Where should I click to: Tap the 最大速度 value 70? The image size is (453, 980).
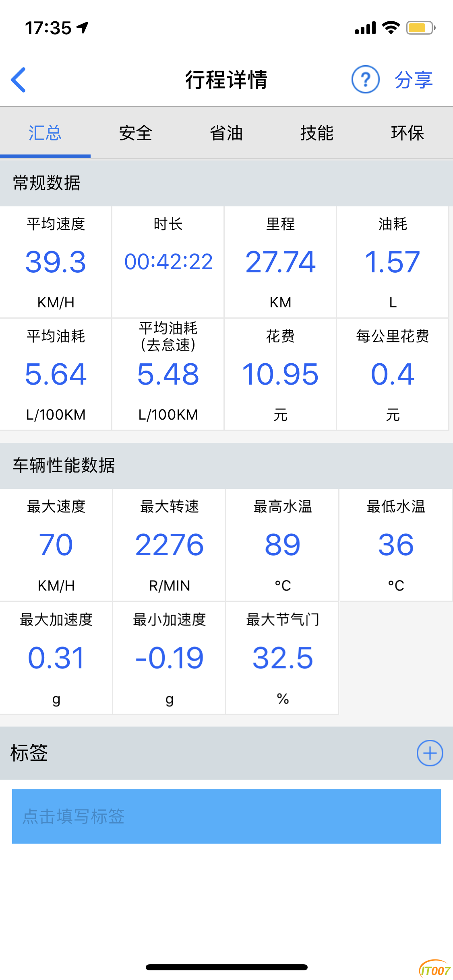coord(56,545)
